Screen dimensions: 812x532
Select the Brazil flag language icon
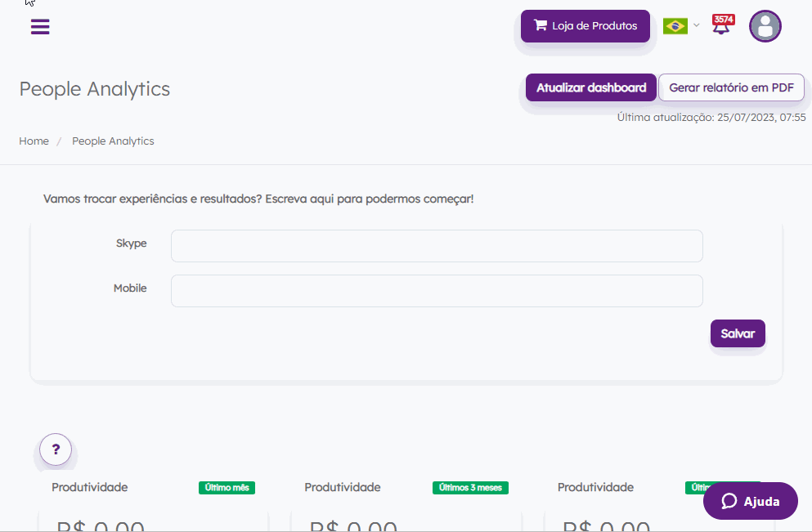tap(675, 26)
